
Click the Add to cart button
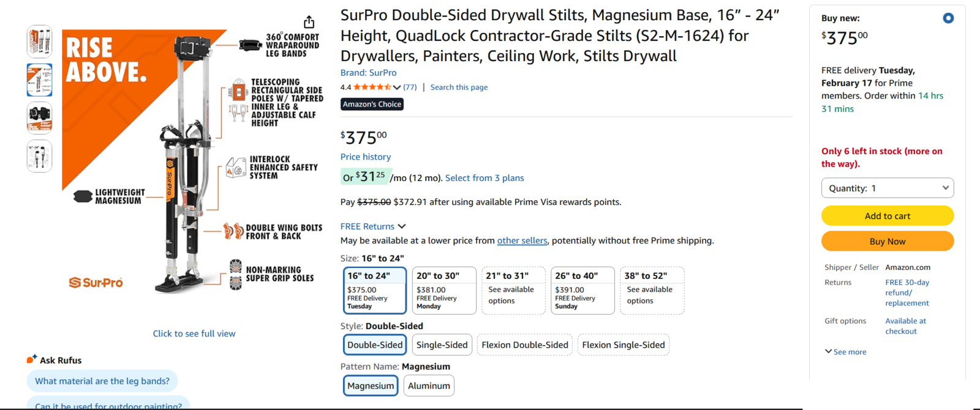[x=888, y=216]
